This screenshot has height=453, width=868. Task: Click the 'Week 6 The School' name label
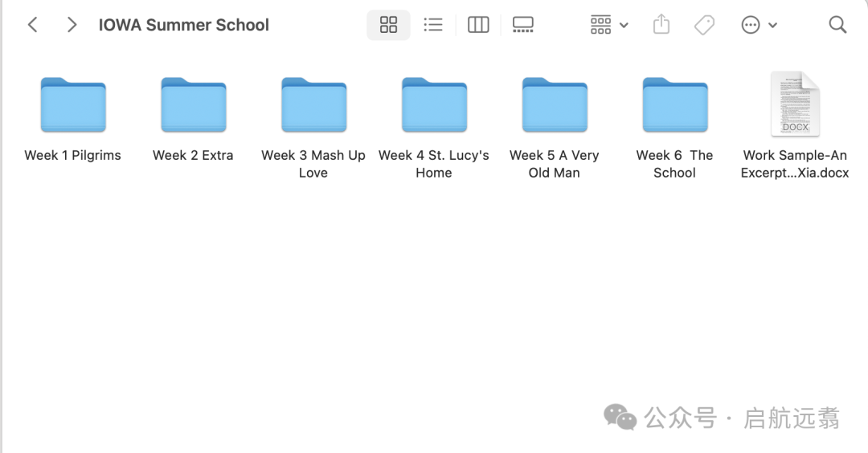click(674, 164)
